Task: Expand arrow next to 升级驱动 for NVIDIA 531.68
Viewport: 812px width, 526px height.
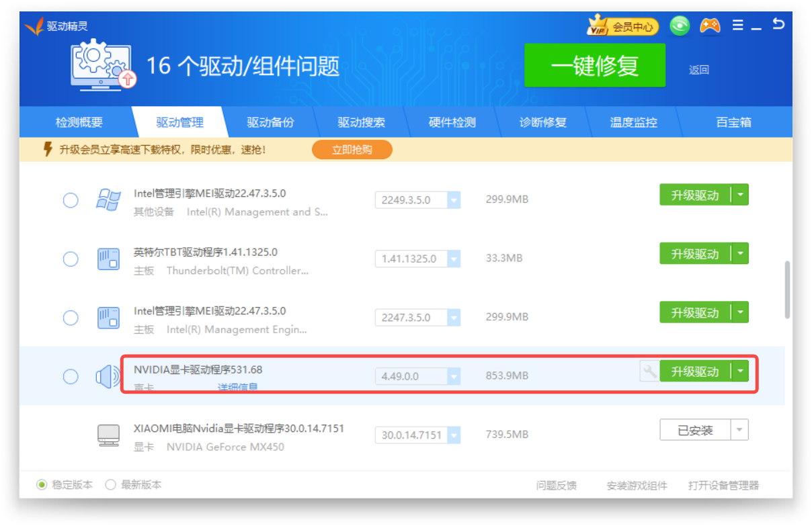Action: (x=740, y=371)
